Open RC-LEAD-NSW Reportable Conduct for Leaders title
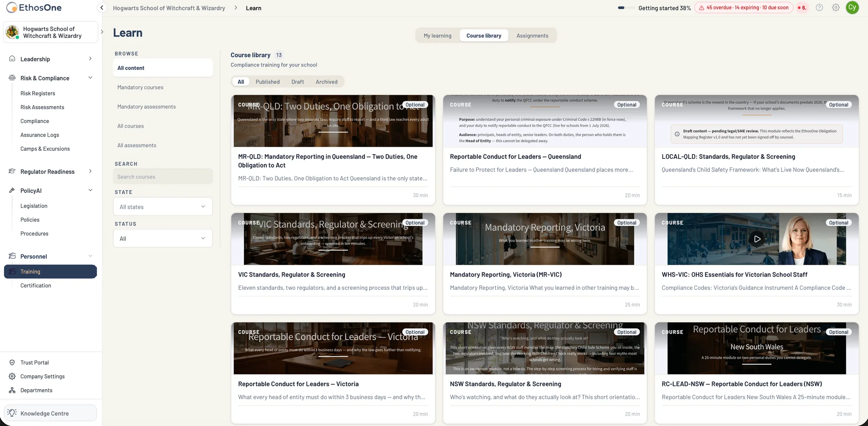 tap(742, 384)
